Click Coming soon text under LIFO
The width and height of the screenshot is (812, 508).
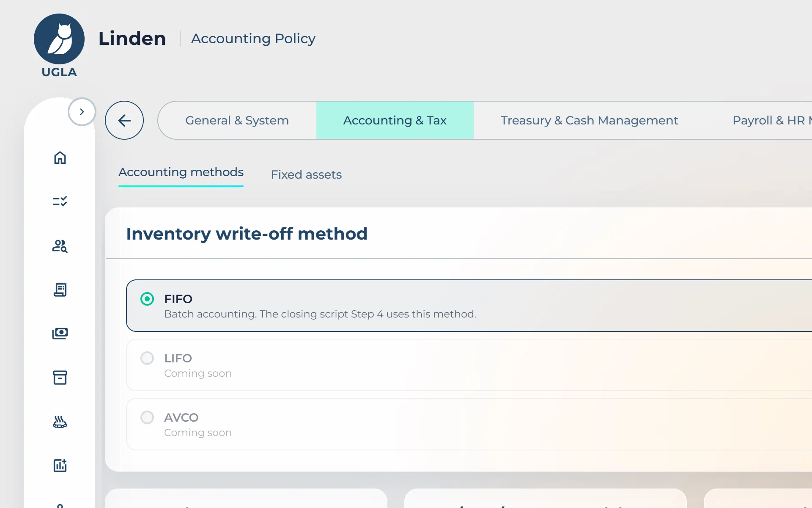[198, 373]
